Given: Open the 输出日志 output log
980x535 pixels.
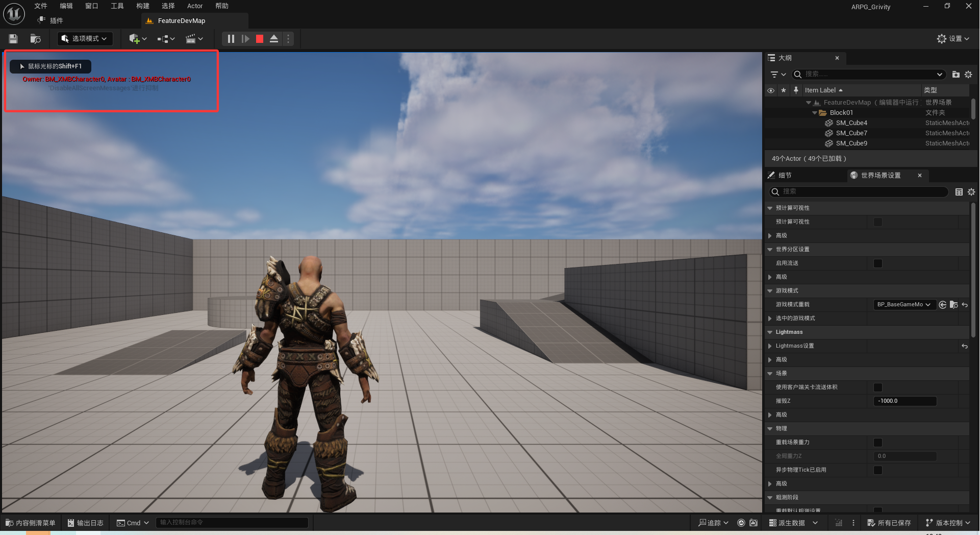Looking at the screenshot, I should pos(86,523).
